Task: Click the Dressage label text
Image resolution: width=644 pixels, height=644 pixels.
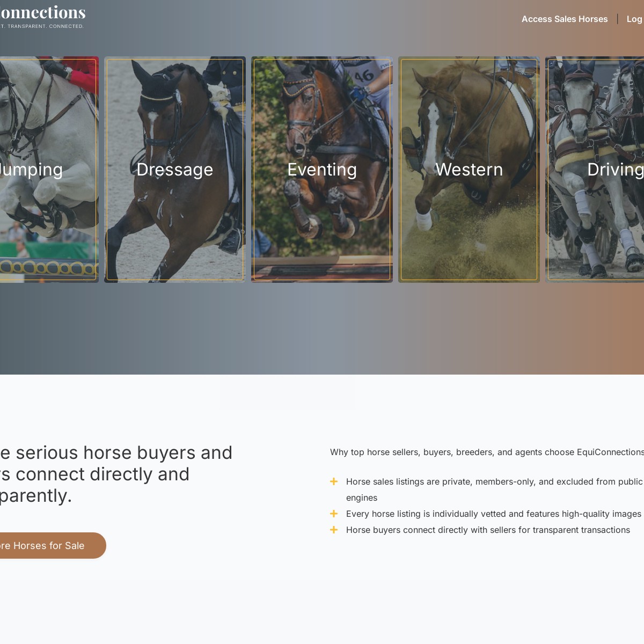Action: click(x=175, y=170)
